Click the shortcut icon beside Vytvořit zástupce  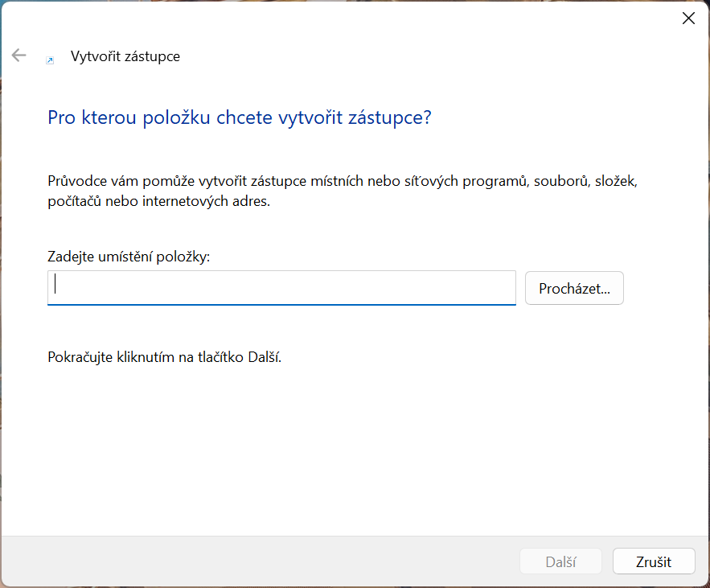coord(51,60)
